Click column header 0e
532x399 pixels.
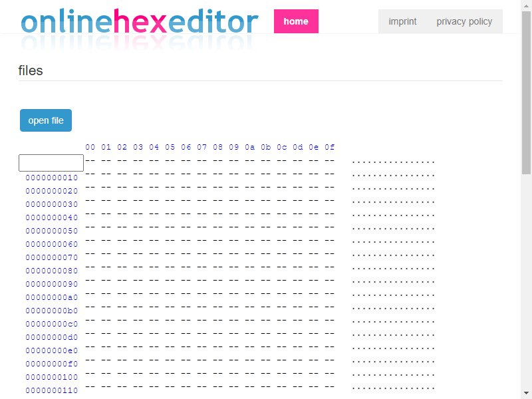313,147
